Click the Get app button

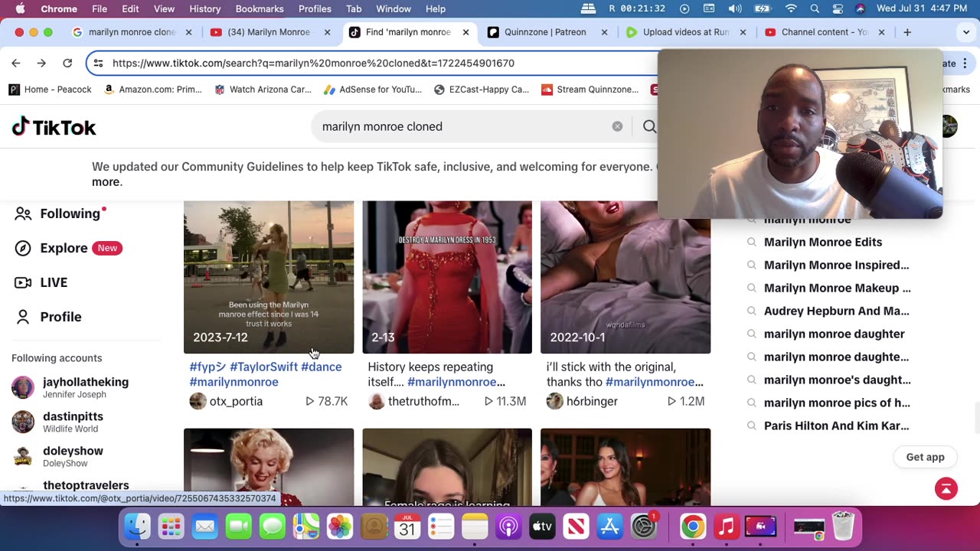925,457
